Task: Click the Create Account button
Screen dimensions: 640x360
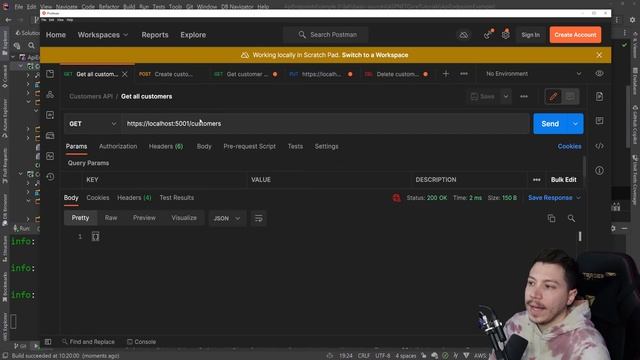Action: point(575,35)
